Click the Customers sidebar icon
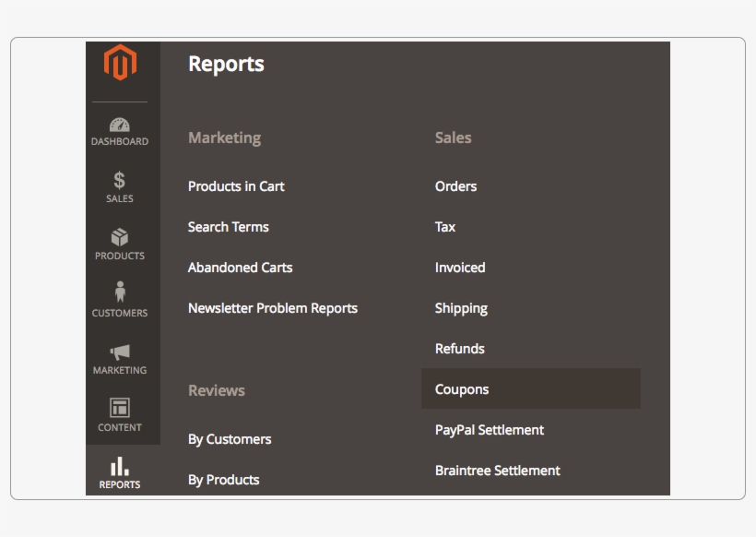 tap(121, 300)
